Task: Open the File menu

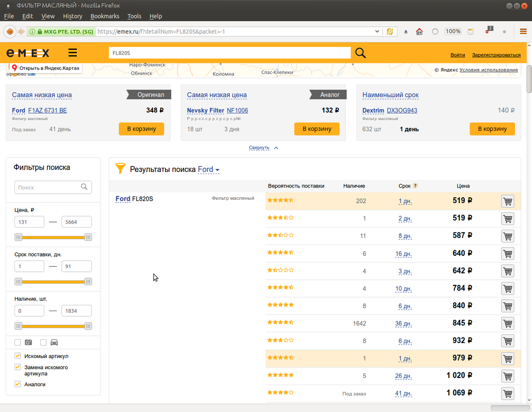Action: coord(9,16)
